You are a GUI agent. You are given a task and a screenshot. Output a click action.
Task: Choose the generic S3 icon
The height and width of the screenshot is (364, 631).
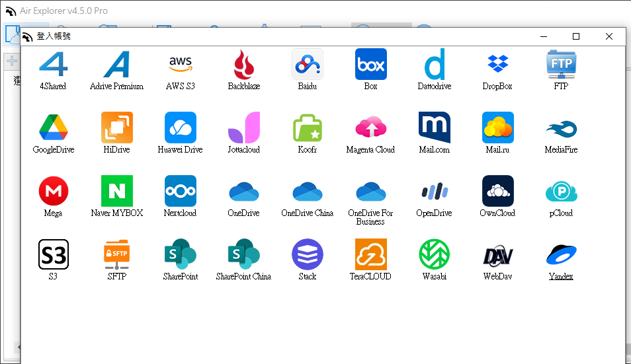[53, 254]
